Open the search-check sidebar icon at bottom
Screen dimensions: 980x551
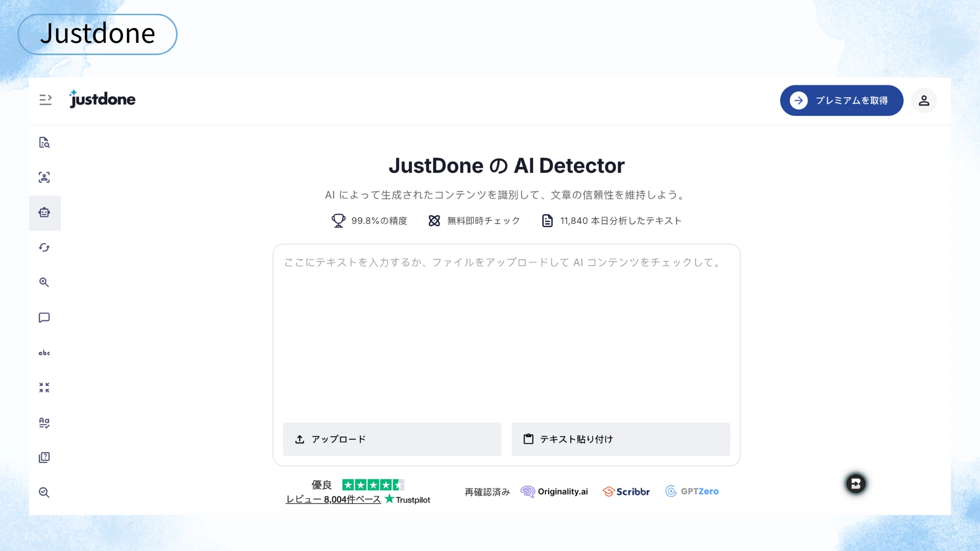[44, 492]
